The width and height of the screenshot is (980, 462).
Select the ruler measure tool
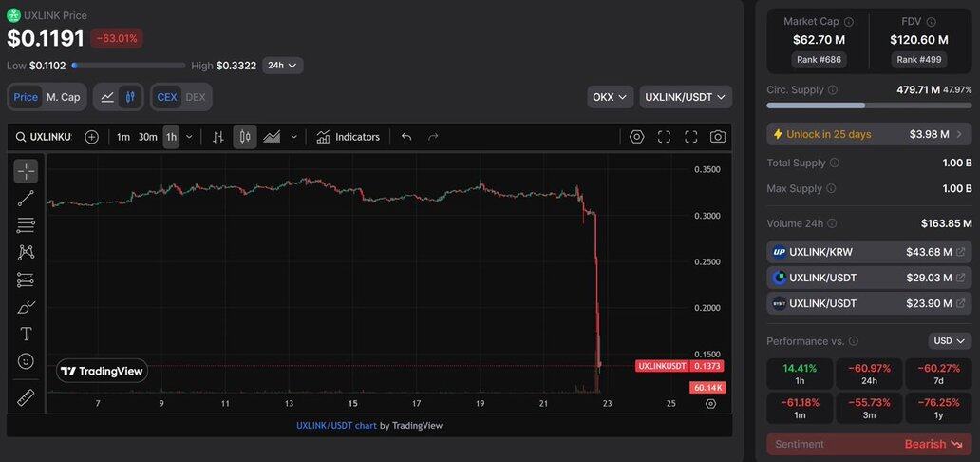click(x=26, y=397)
